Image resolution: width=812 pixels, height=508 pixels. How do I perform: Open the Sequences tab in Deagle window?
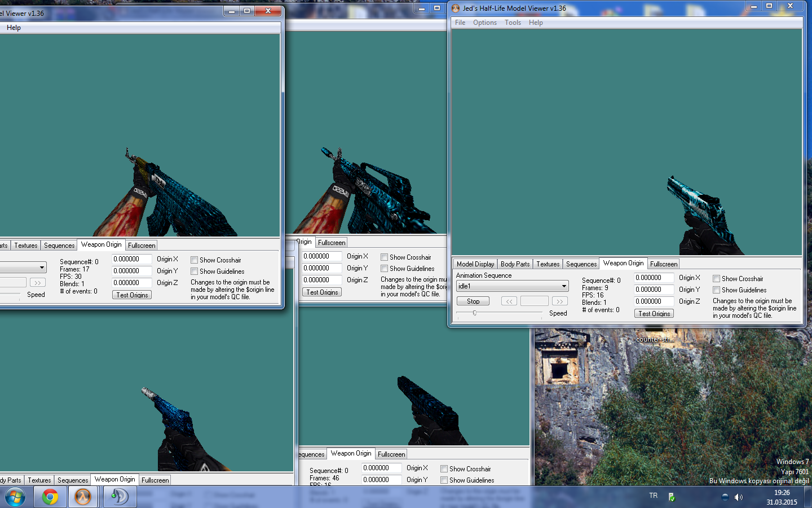(581, 264)
